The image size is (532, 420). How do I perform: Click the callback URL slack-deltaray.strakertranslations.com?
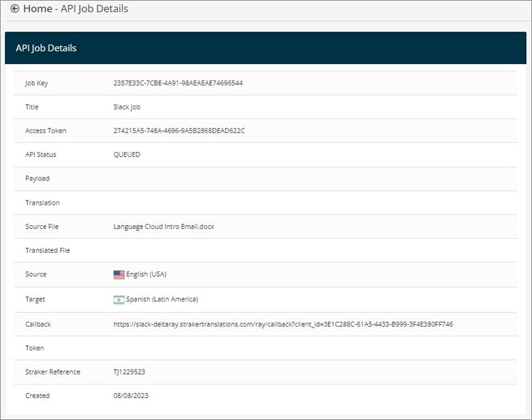coord(283,324)
